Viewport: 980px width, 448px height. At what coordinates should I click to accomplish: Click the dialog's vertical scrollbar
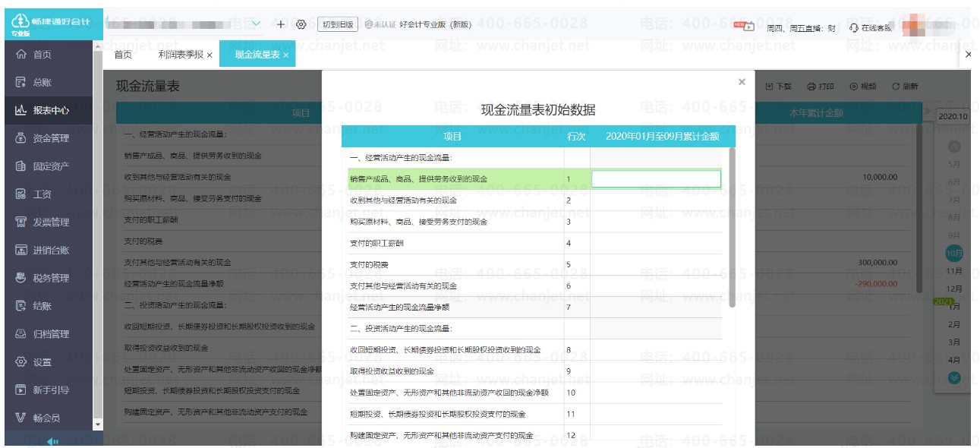(x=732, y=227)
